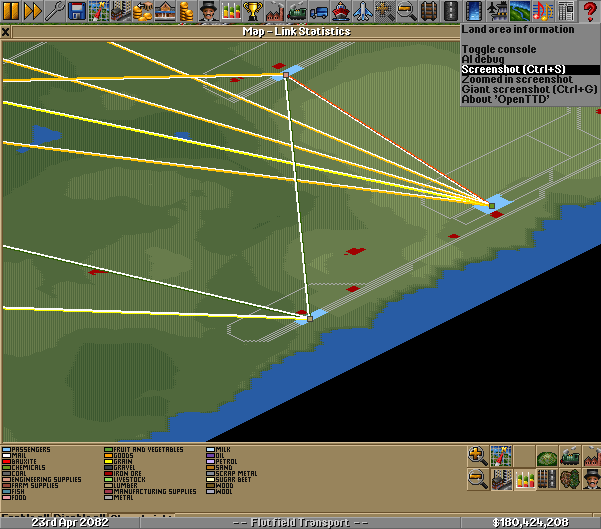The height and width of the screenshot is (529, 601).
Task: Toggle Grain cargo legend entry
Action: [x=118, y=462]
